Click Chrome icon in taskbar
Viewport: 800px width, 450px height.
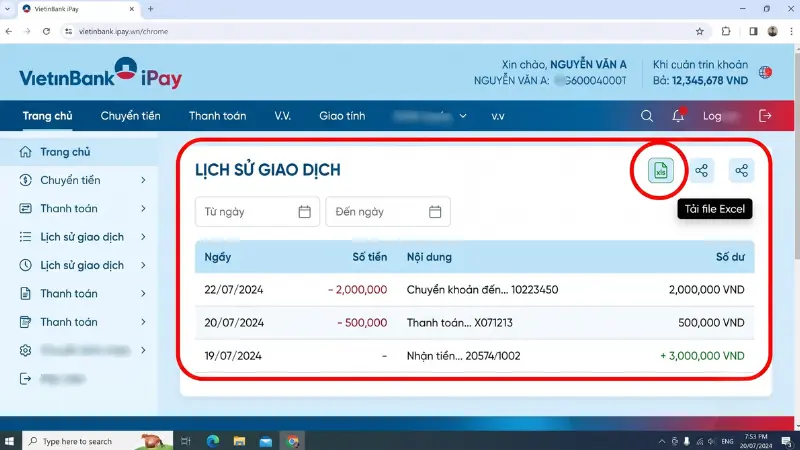(x=292, y=441)
